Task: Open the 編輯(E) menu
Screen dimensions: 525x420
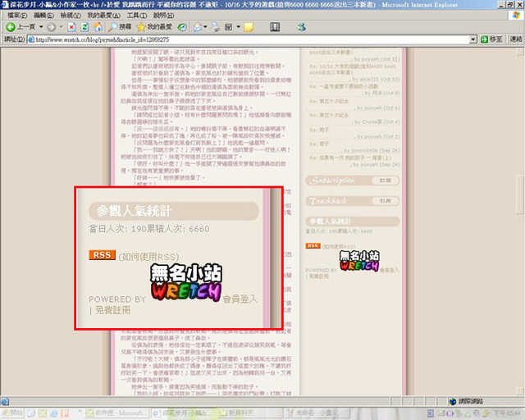Action: click(x=43, y=16)
